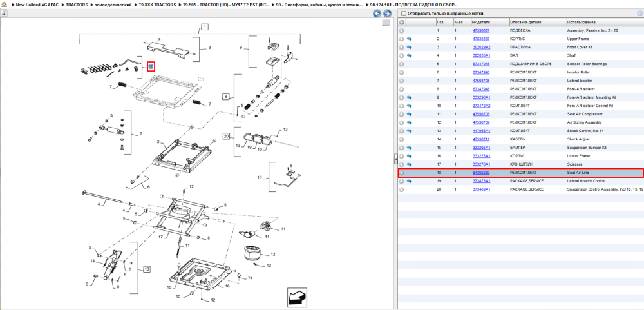Sort by the Поз. column header
This screenshot has height=310, width=644.
click(444, 22)
